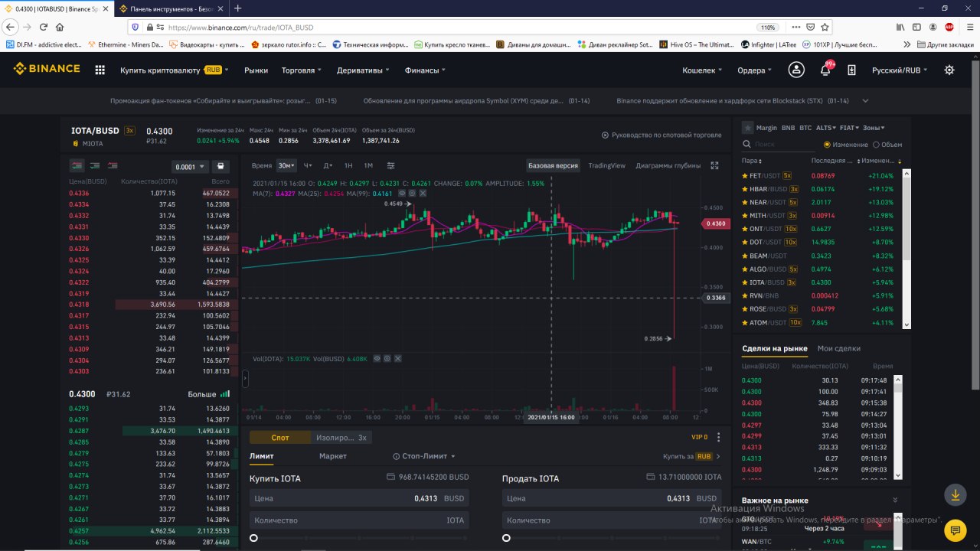Click browser reload button
980x551 pixels.
[43, 27]
